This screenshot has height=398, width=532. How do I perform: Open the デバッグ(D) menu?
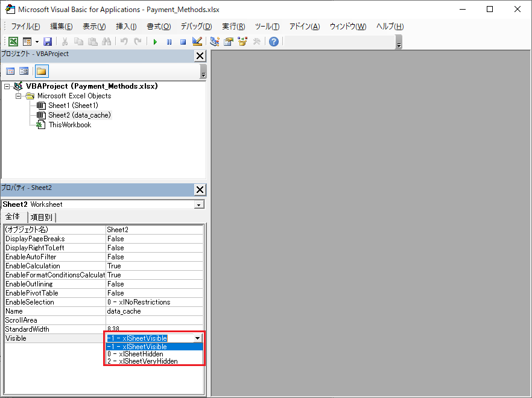(x=196, y=27)
